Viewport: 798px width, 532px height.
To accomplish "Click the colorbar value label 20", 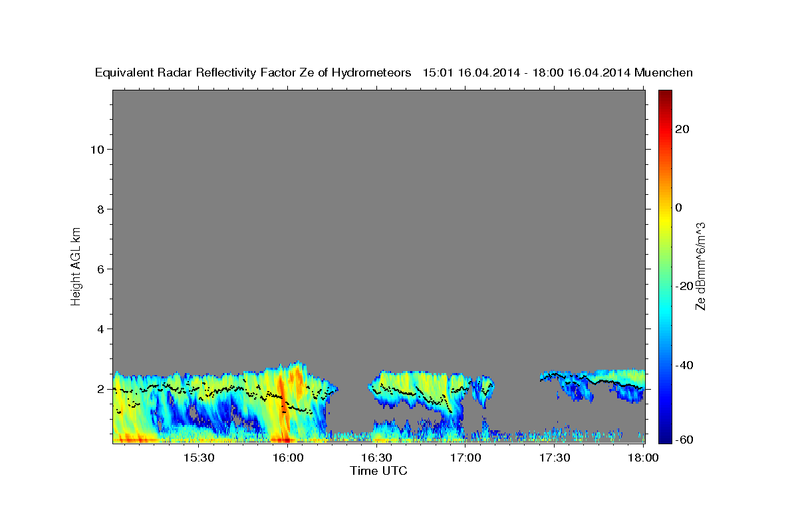I will (683, 129).
